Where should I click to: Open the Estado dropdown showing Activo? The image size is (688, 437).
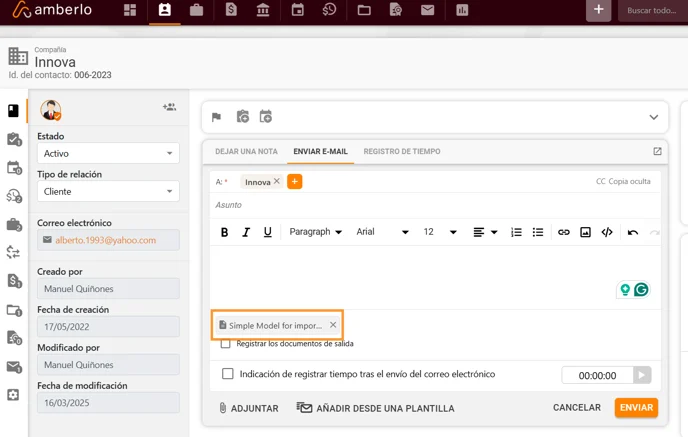(x=108, y=153)
